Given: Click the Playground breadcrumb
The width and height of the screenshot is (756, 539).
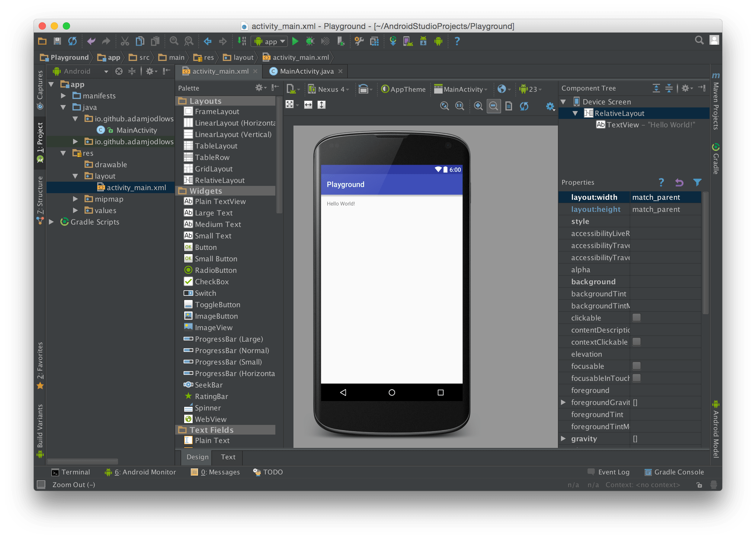Looking at the screenshot, I should point(64,57).
